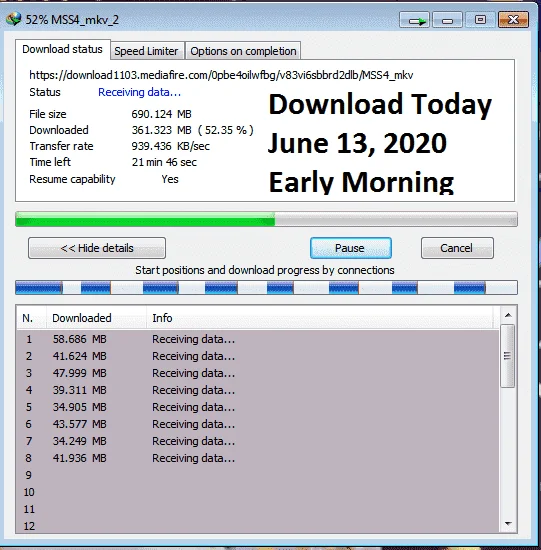Viewport: 541px width, 550px height.
Task: Click Receiving data… info in row 8
Action: pyautogui.click(x=193, y=458)
